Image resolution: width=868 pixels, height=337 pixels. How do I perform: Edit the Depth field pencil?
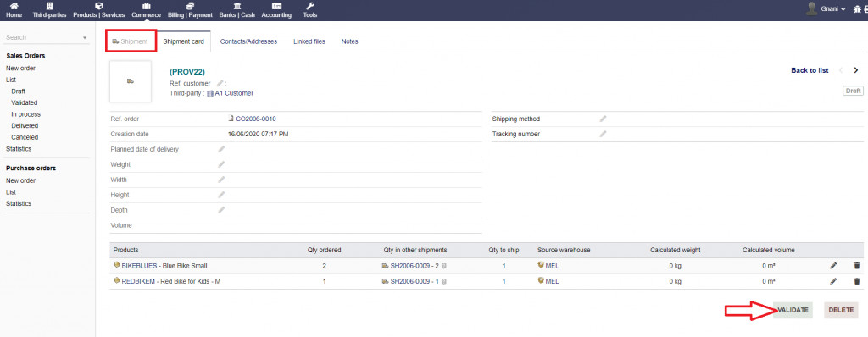click(221, 210)
